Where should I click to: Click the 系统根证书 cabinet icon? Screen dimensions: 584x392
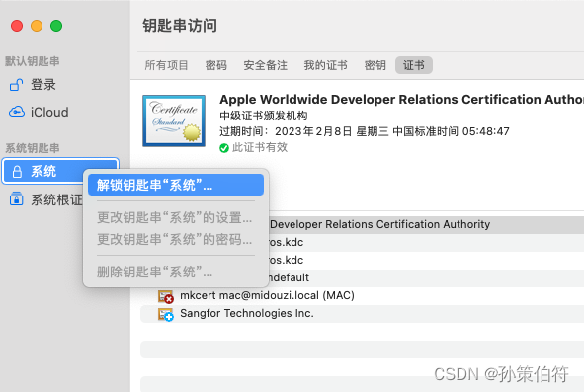pos(16,198)
